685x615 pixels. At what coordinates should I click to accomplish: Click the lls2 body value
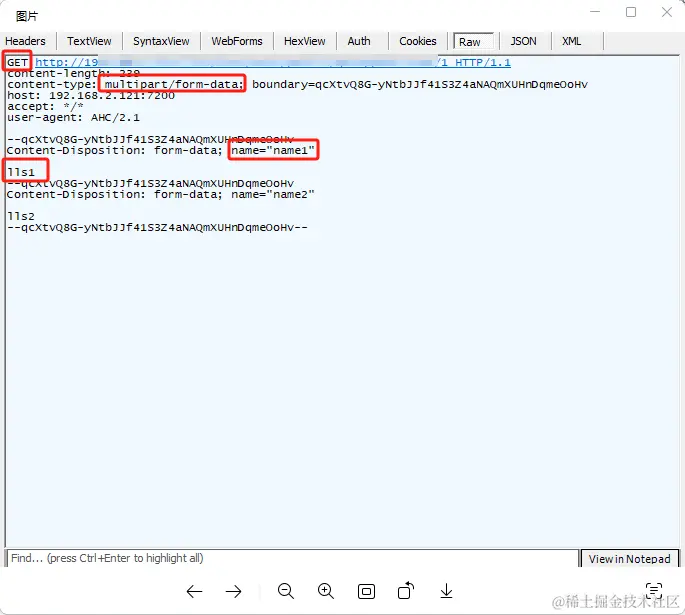[21, 216]
